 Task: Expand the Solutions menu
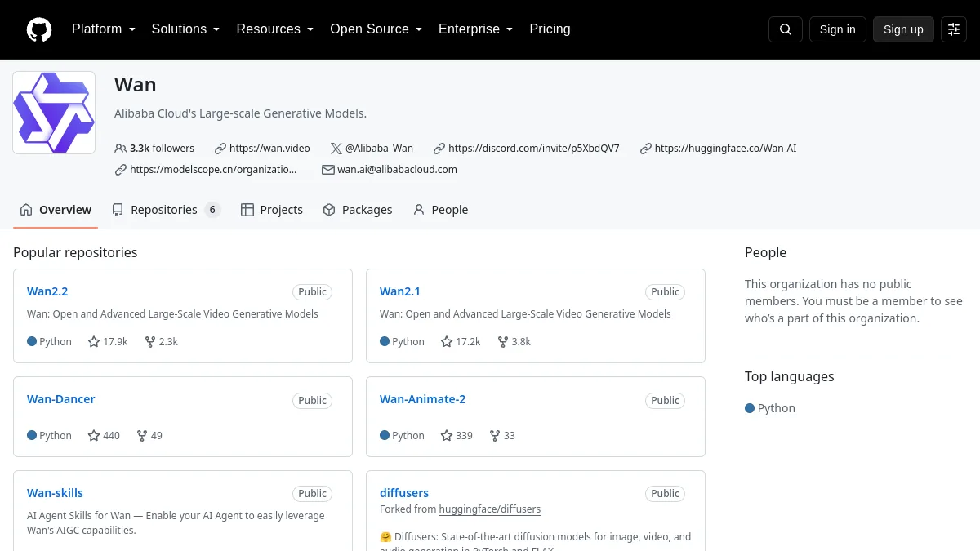[x=185, y=29]
